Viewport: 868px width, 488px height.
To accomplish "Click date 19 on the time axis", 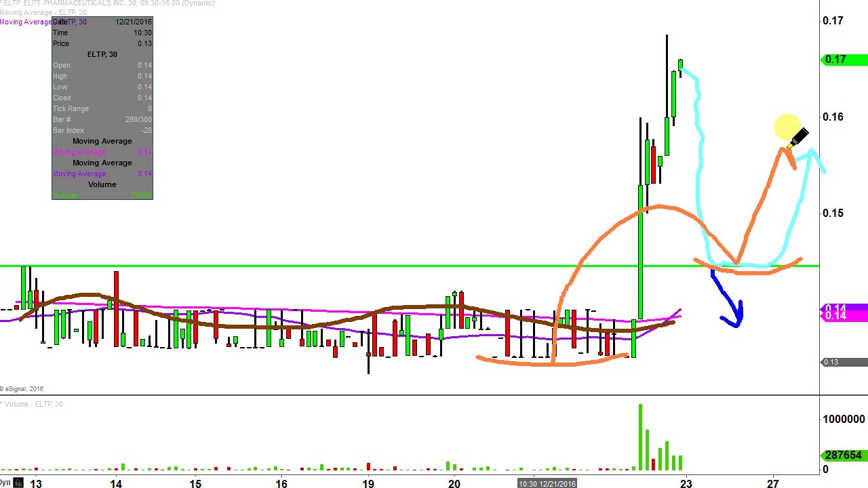I will [368, 483].
